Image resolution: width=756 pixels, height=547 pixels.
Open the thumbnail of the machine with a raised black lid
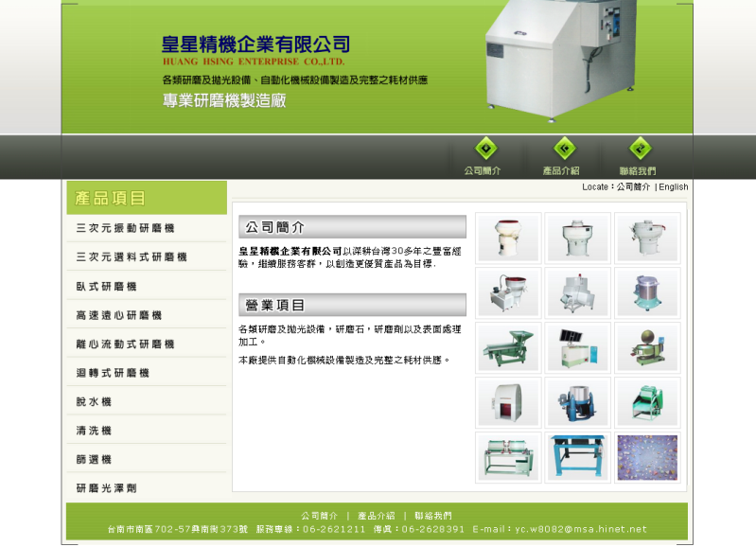577,347
